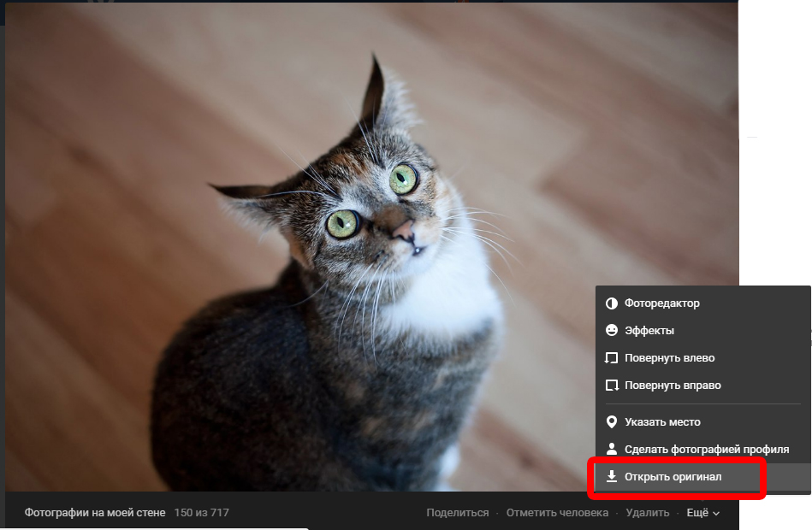The image size is (812, 530).
Task: Choose Повернуть влево in the menu
Action: [702, 358]
